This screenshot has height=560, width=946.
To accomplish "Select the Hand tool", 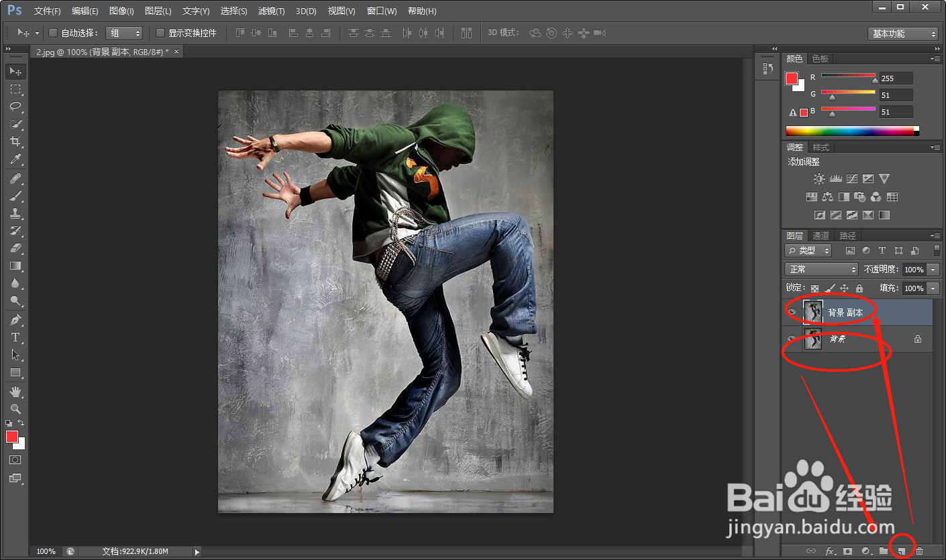I will 15,391.
